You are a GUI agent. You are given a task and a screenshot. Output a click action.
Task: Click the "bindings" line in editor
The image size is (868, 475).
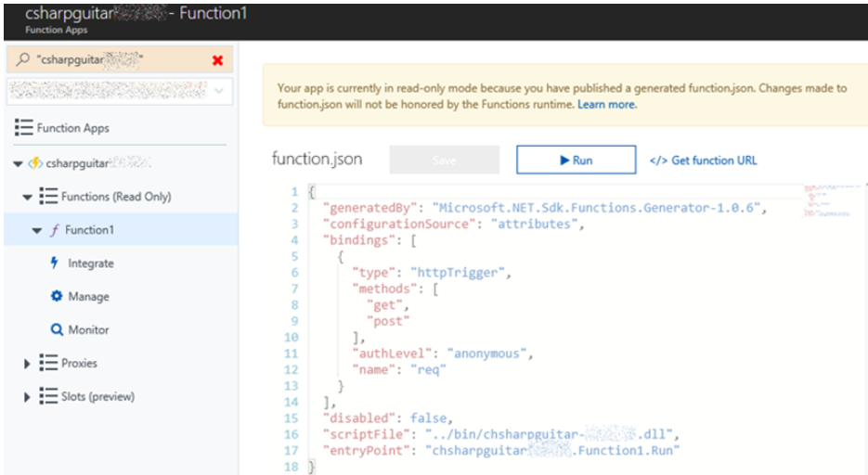pyautogui.click(x=369, y=240)
